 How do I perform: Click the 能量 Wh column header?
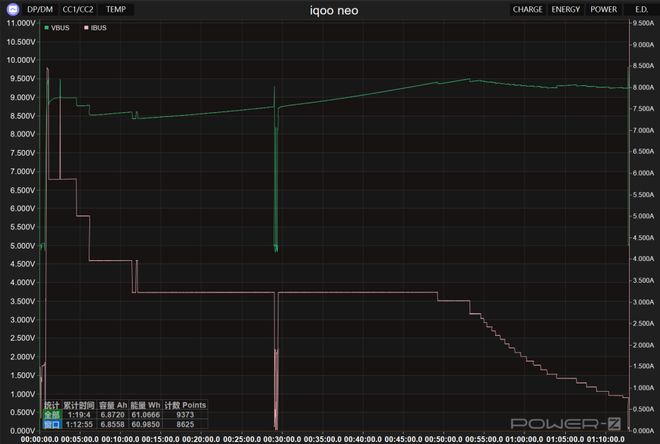(x=146, y=405)
